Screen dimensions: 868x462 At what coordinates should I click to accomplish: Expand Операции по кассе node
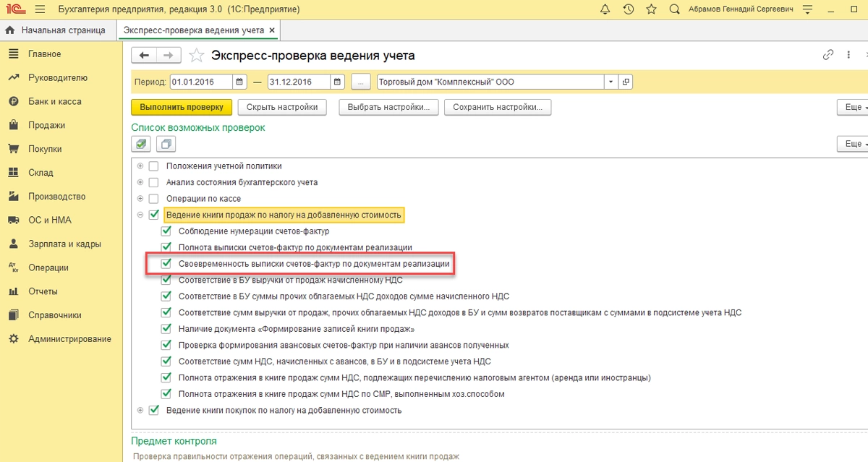click(x=140, y=199)
